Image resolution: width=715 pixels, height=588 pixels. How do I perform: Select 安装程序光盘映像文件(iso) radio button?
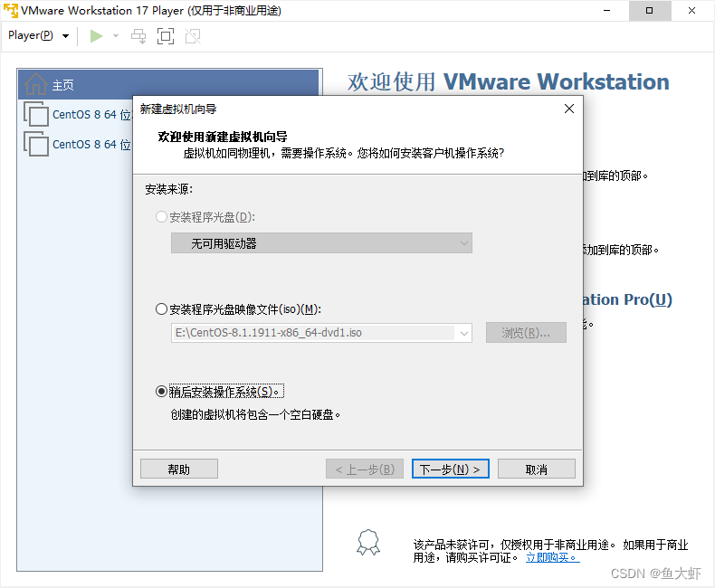(x=161, y=309)
